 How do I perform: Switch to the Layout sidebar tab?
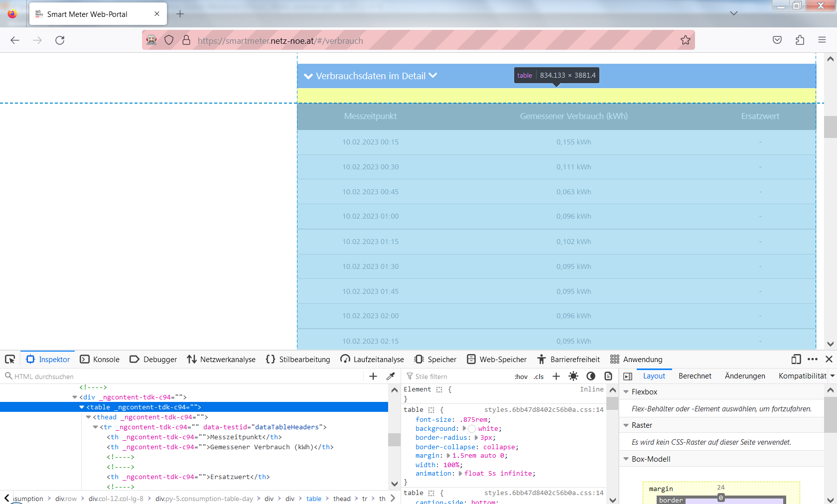[654, 376]
